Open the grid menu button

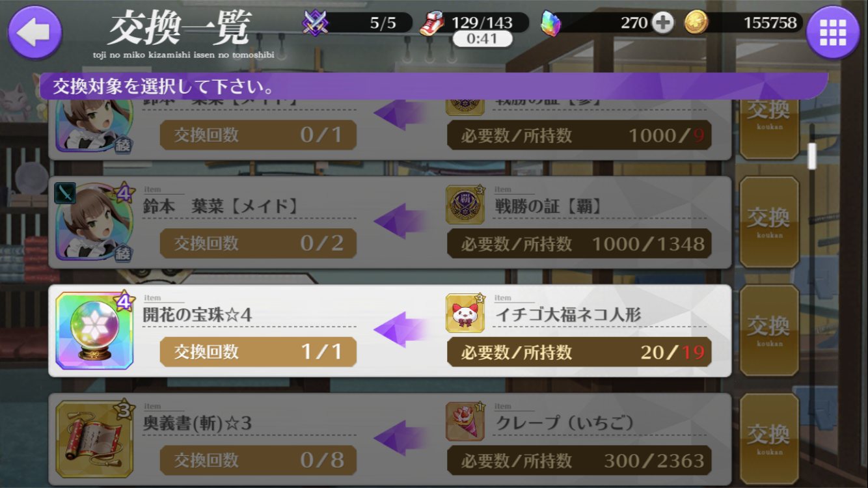833,33
